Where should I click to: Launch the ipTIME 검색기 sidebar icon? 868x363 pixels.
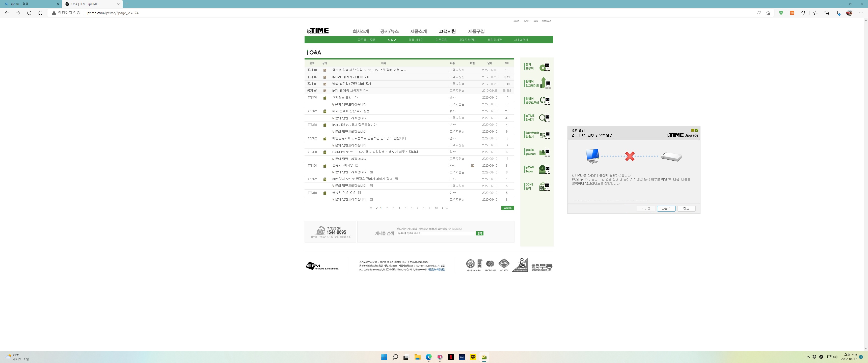pos(537,118)
